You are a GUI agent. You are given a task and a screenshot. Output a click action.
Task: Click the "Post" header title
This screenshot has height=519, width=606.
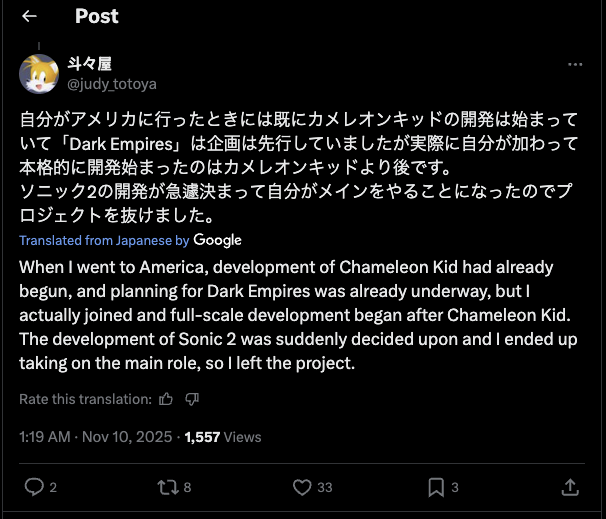[96, 16]
